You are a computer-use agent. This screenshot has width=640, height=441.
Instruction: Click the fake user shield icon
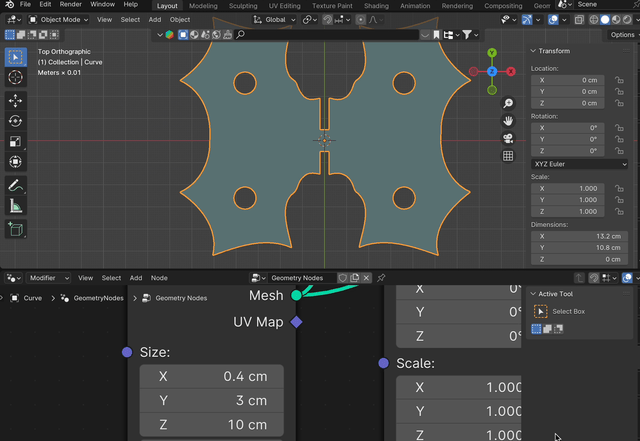[x=343, y=278]
